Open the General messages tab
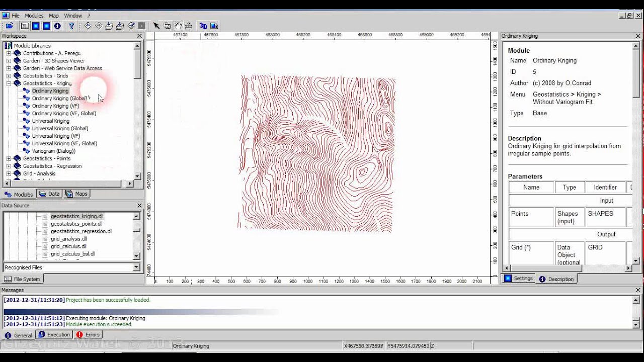This screenshot has height=362, width=644. [19, 335]
